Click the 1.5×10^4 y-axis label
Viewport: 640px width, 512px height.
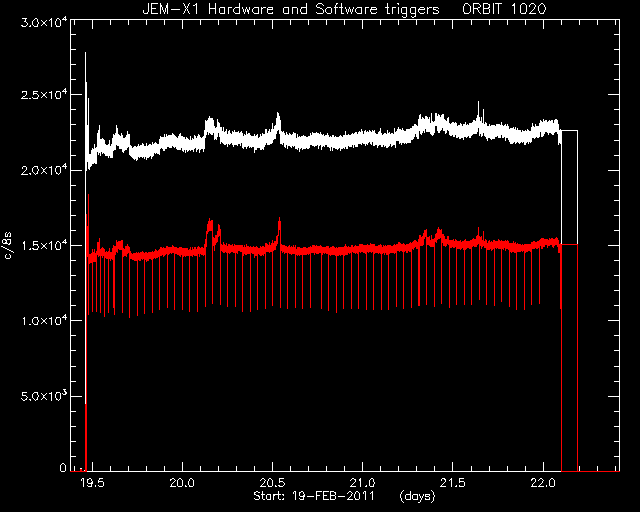[44, 245]
